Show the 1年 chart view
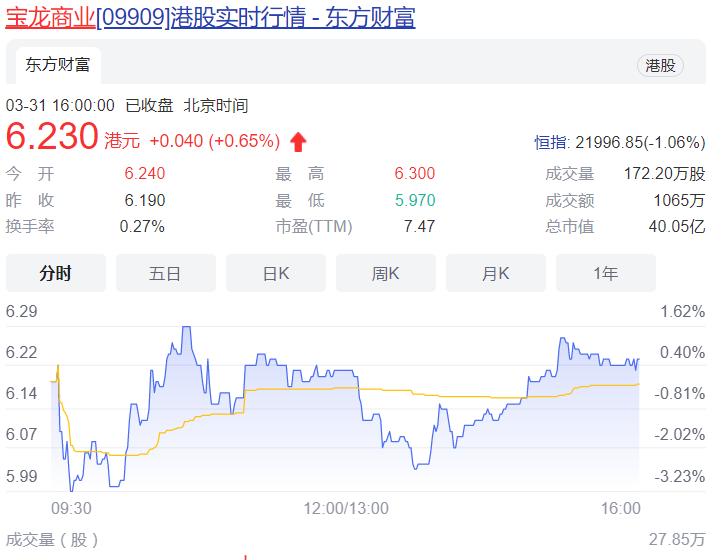Screen dimensions: 724x560 (606, 273)
